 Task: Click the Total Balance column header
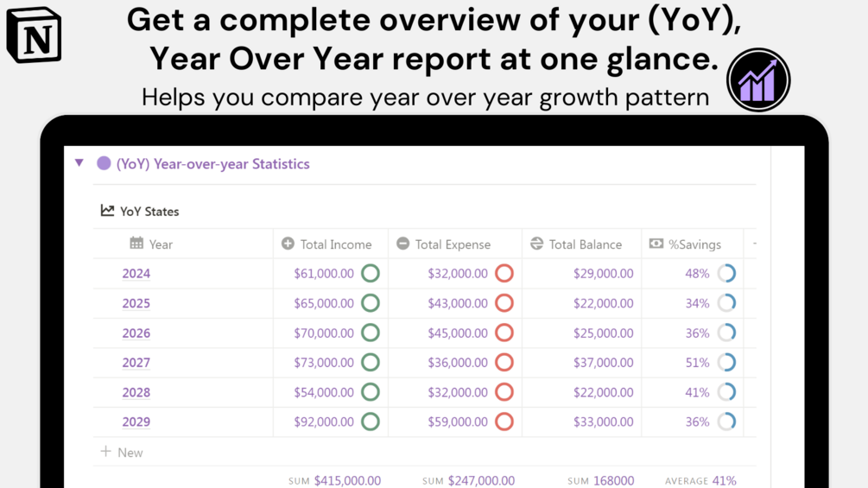point(585,244)
